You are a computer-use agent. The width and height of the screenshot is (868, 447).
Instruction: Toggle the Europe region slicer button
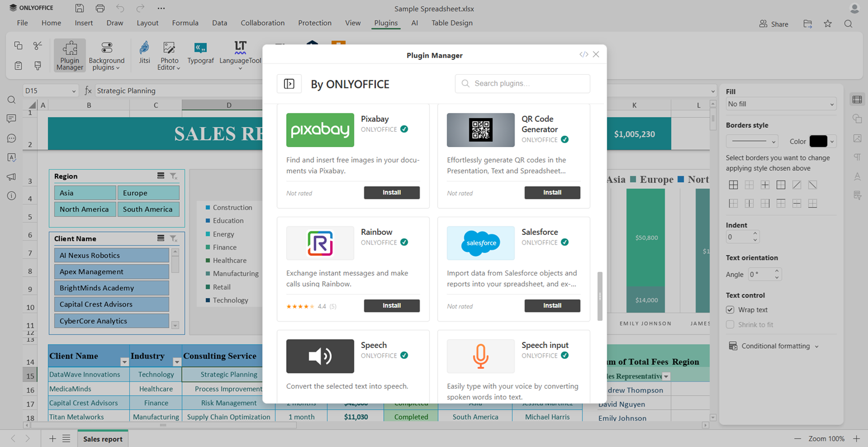pyautogui.click(x=148, y=193)
